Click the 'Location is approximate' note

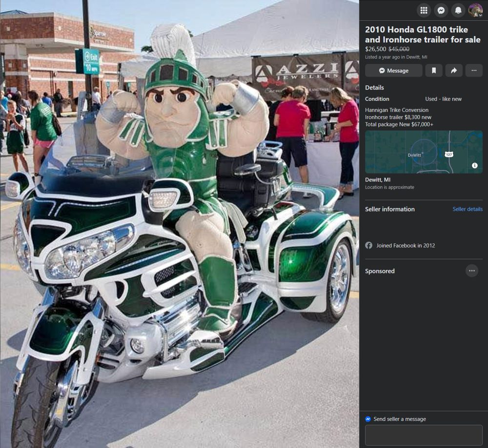pyautogui.click(x=389, y=187)
